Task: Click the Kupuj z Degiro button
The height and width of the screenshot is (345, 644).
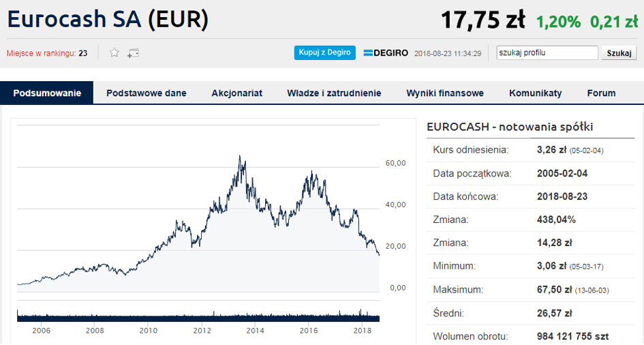Action: coord(324,52)
